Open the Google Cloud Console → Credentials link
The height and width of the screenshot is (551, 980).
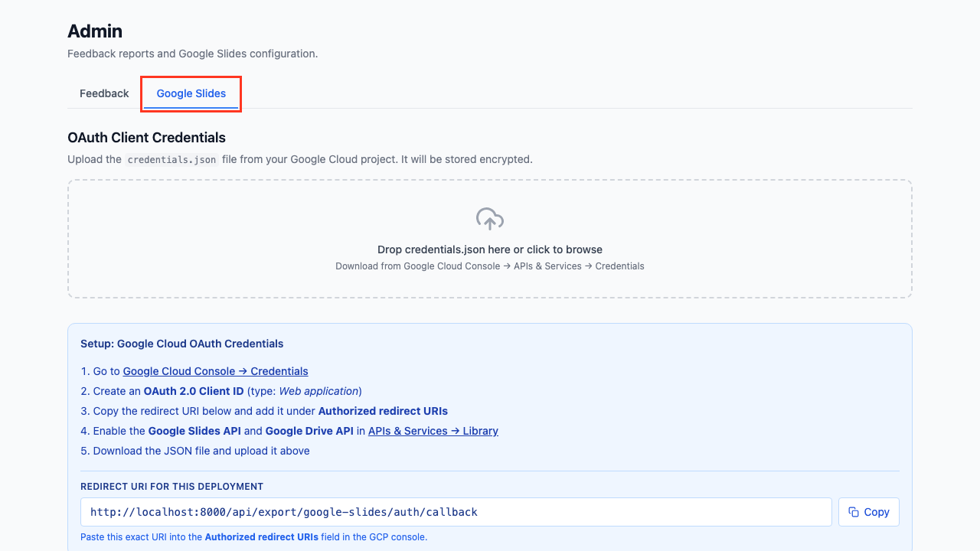215,371
